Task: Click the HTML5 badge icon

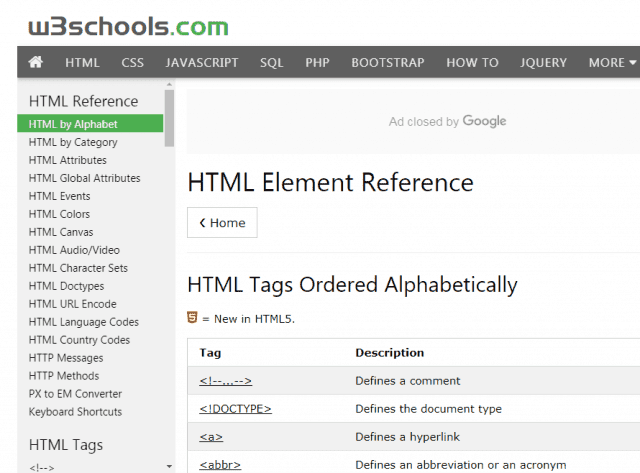Action: coord(192,318)
